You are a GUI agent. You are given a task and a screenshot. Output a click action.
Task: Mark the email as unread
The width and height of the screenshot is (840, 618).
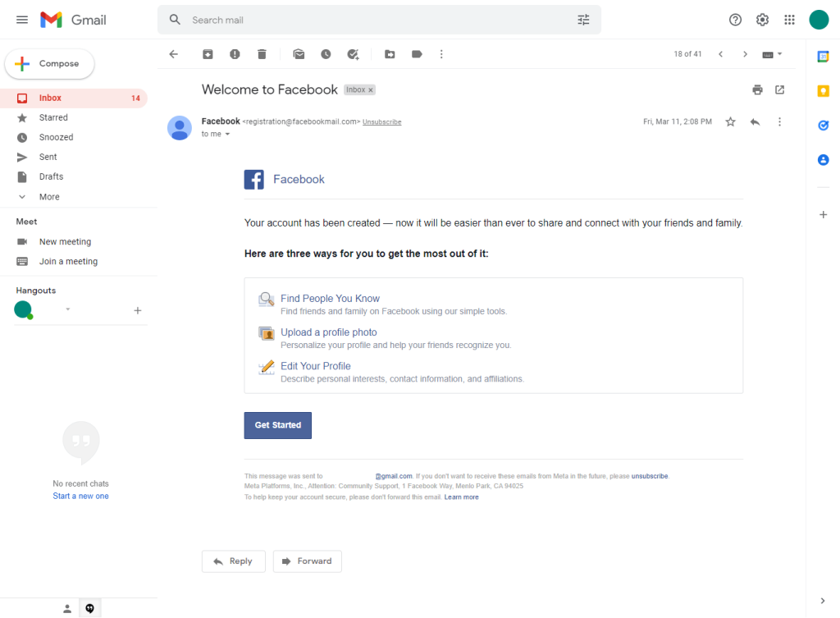(x=299, y=54)
